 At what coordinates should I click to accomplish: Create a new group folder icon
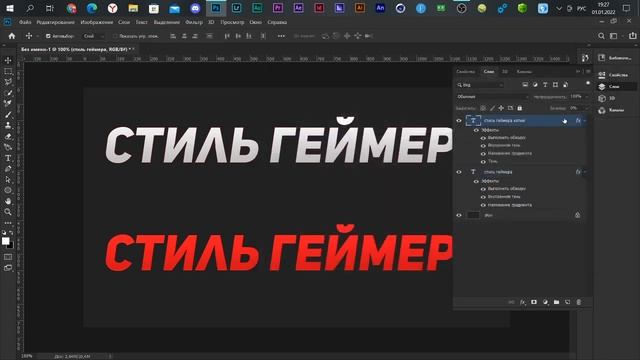[556, 302]
